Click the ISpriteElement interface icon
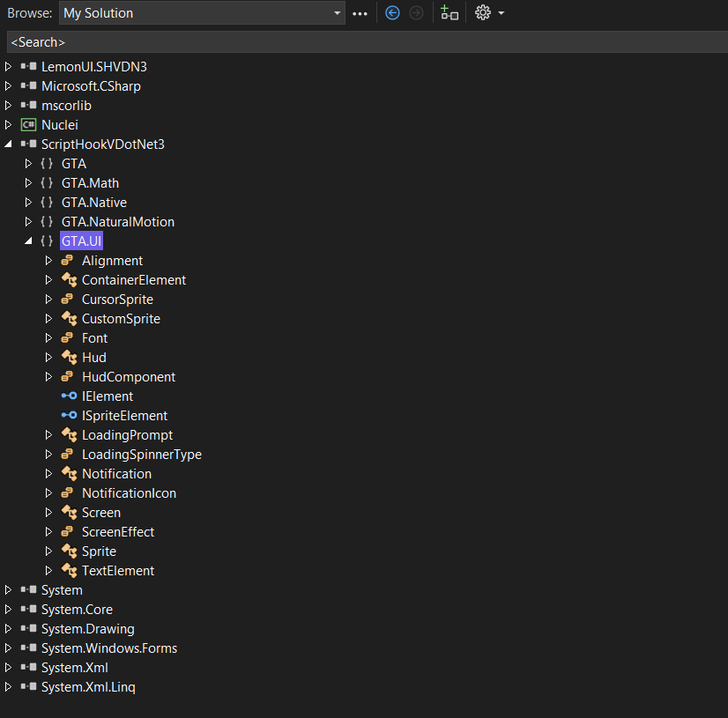728x718 pixels. (x=69, y=416)
